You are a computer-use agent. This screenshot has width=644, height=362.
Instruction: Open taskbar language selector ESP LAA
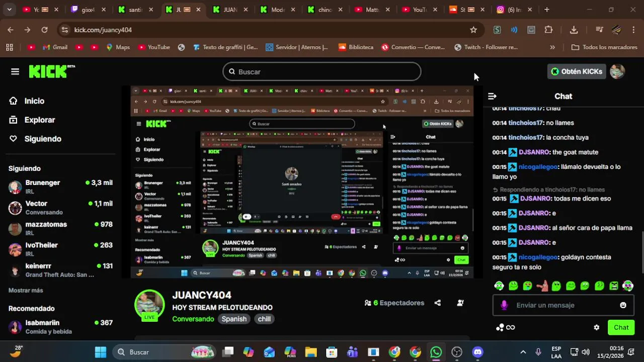556,352
